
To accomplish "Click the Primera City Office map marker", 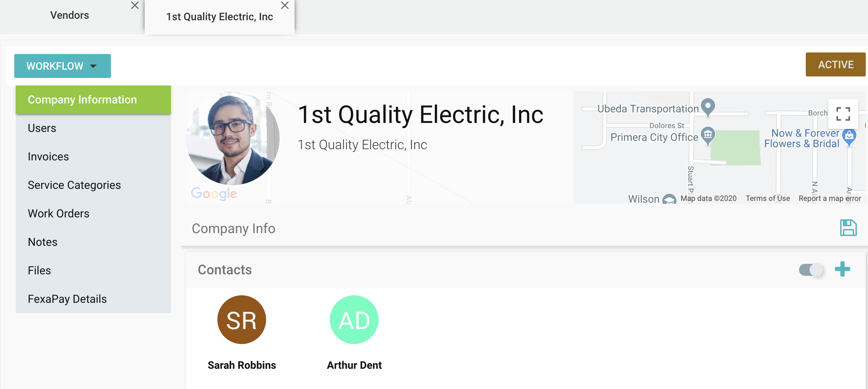I will 708,135.
